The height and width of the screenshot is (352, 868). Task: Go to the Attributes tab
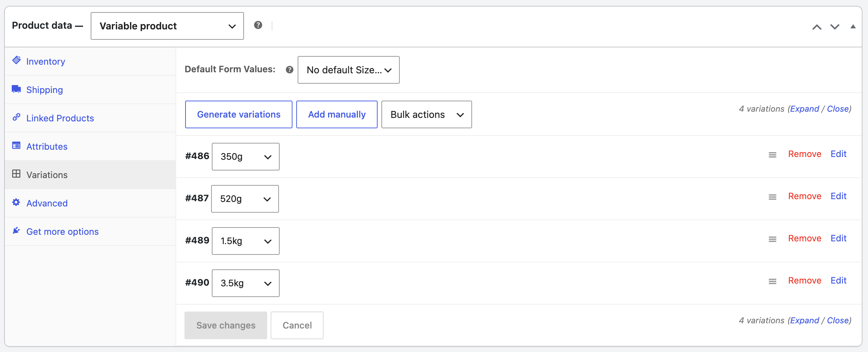(47, 147)
